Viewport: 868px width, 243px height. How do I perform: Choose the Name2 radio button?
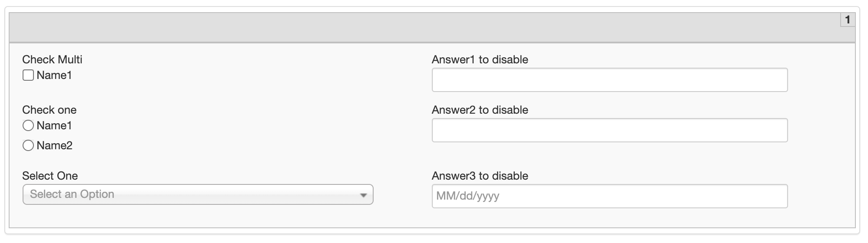(28, 146)
